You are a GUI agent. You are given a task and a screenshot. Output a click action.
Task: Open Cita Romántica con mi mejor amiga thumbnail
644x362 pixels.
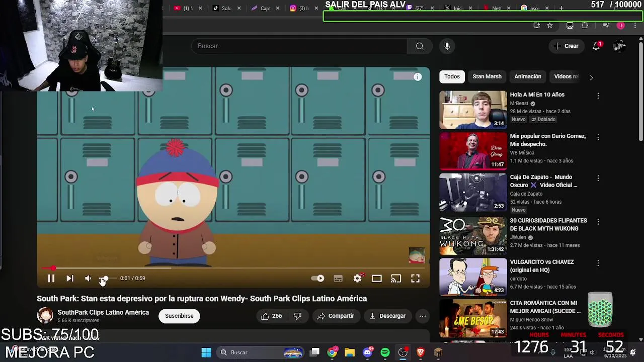pos(473,318)
